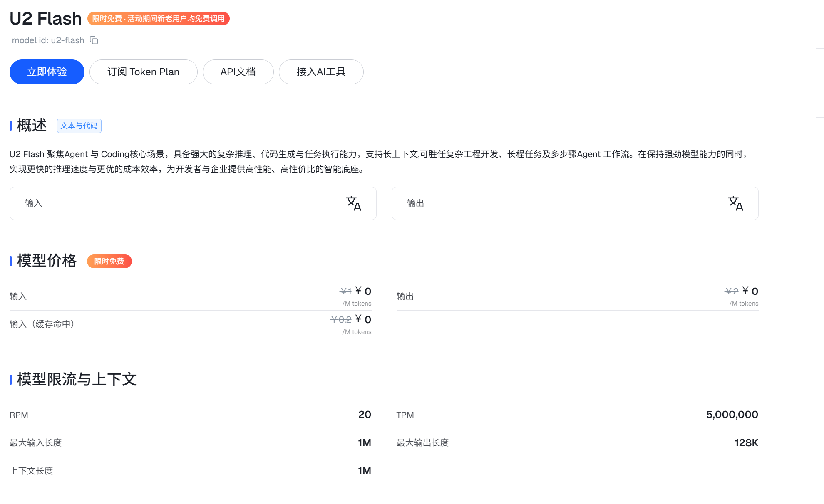Select the 输入 modality card
The width and height of the screenshot is (824, 504).
coord(193,203)
